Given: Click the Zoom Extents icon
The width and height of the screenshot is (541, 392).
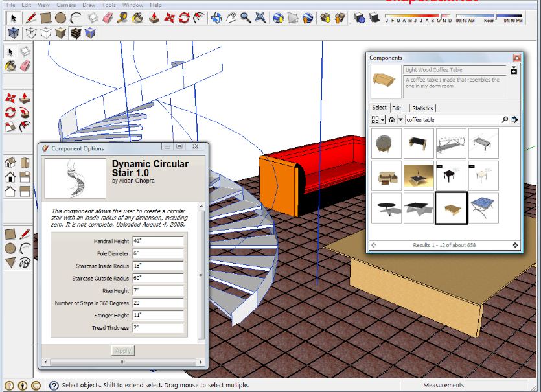Looking at the screenshot, I should click(259, 19).
